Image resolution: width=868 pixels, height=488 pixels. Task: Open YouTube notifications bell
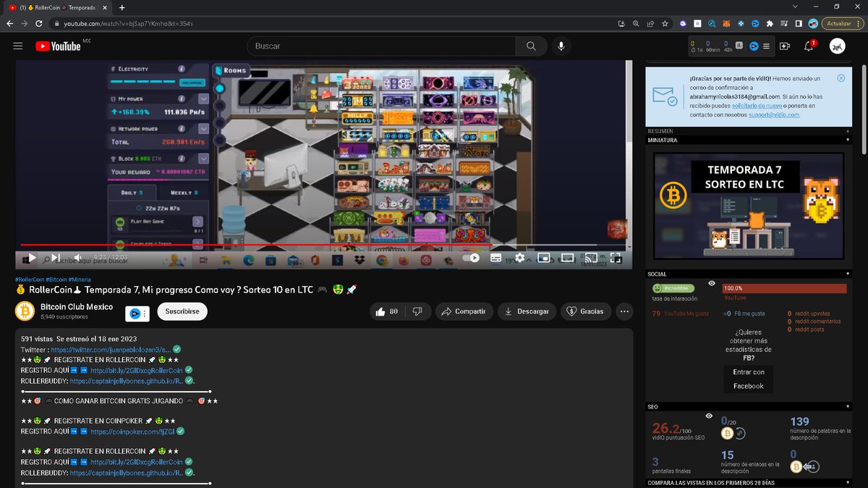(809, 46)
